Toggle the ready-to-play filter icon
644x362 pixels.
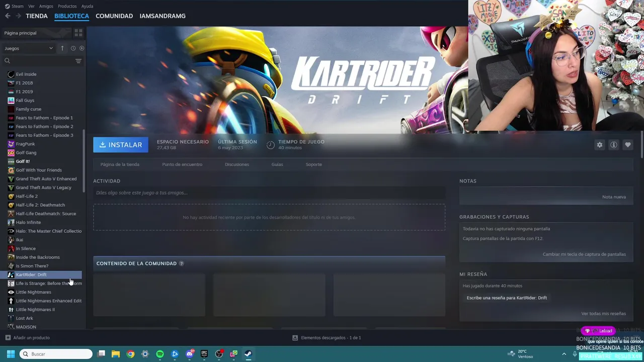[x=82, y=48]
